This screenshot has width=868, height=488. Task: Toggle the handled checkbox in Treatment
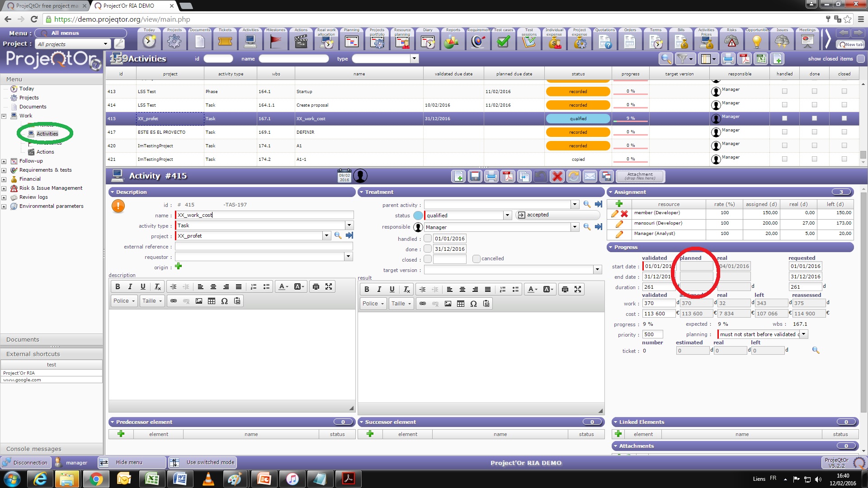point(428,239)
